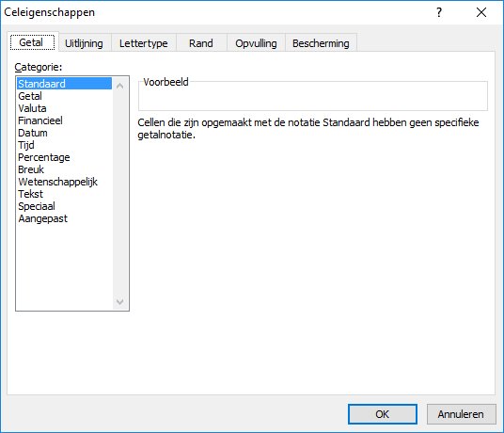The image size is (504, 433).
Task: Select the Datum category
Action: point(33,133)
